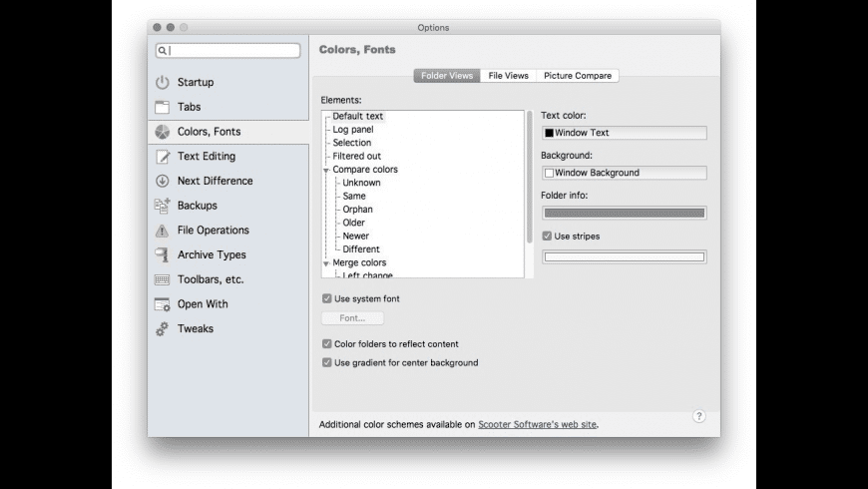Viewport: 868px width, 489px height.
Task: Switch to the Picture Compare tab
Action: click(x=578, y=76)
